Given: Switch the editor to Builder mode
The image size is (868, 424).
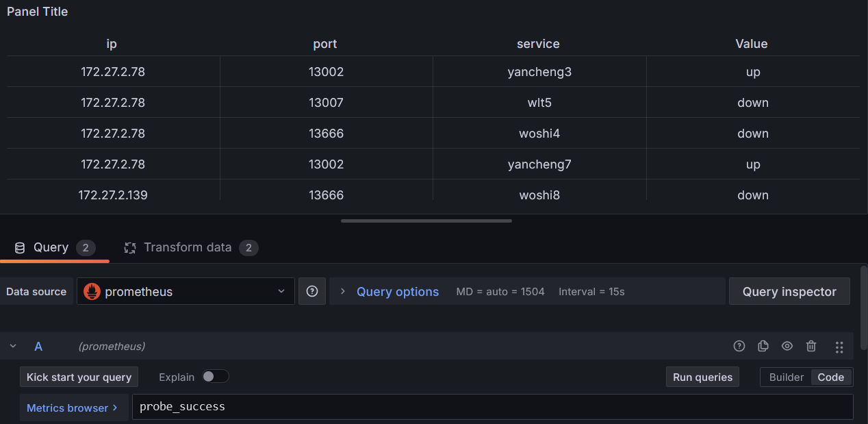Looking at the screenshot, I should pos(786,377).
